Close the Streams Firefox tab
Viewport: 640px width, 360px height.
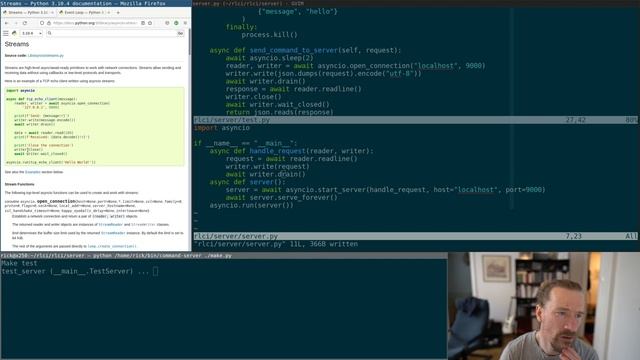point(53,13)
